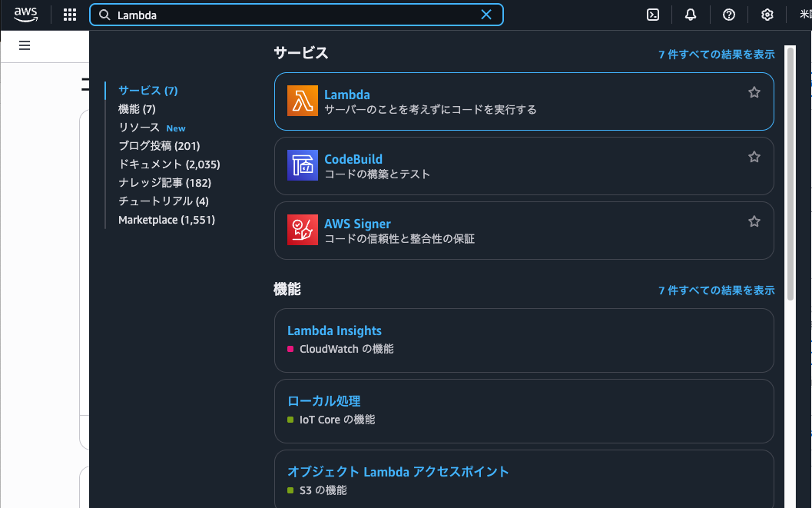The image size is (812, 508).
Task: Open the help question mark menu
Action: pyautogui.click(x=729, y=15)
